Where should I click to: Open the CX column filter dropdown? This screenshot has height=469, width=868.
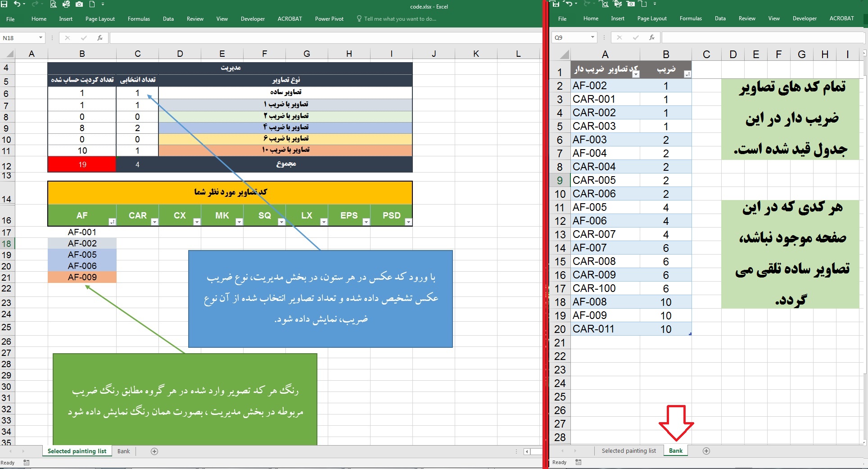(197, 222)
